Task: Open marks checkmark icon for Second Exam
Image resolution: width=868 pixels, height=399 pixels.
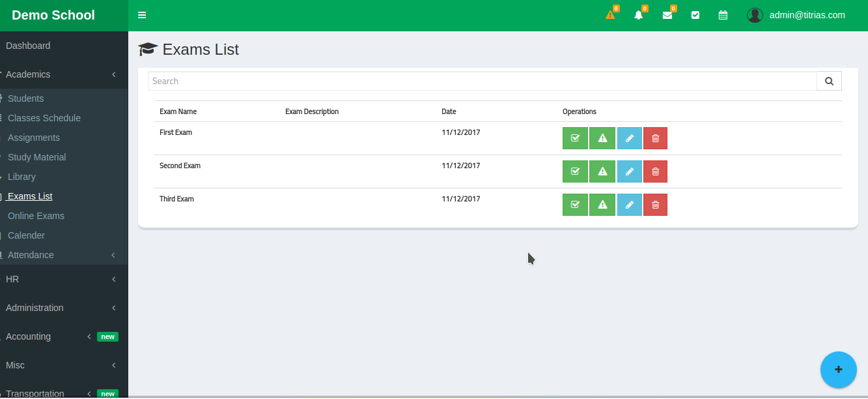Action: (x=575, y=171)
